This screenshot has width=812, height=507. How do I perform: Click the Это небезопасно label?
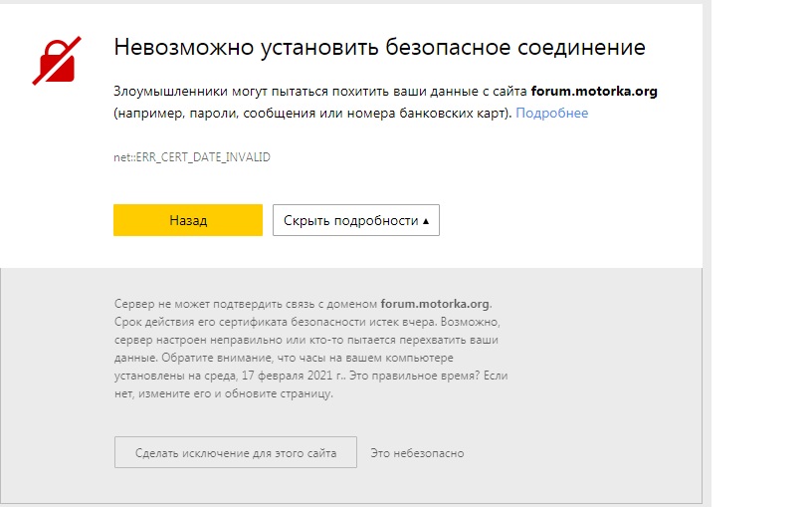(417, 453)
